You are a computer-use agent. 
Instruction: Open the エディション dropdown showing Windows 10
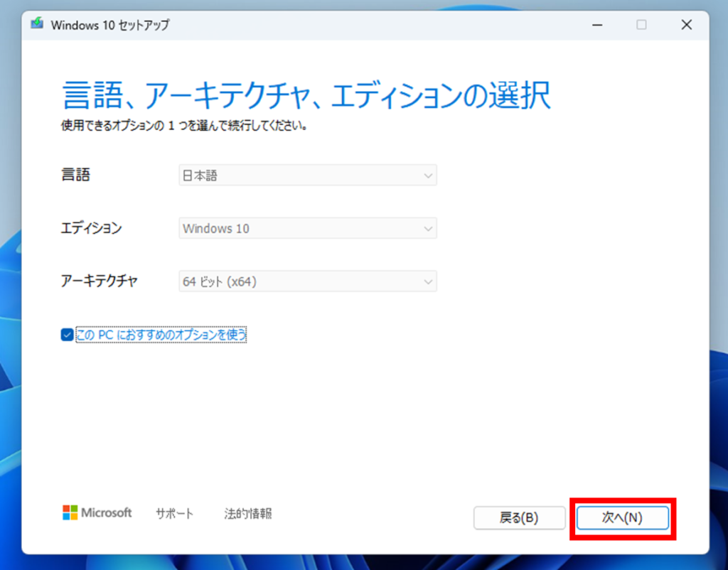click(x=307, y=228)
